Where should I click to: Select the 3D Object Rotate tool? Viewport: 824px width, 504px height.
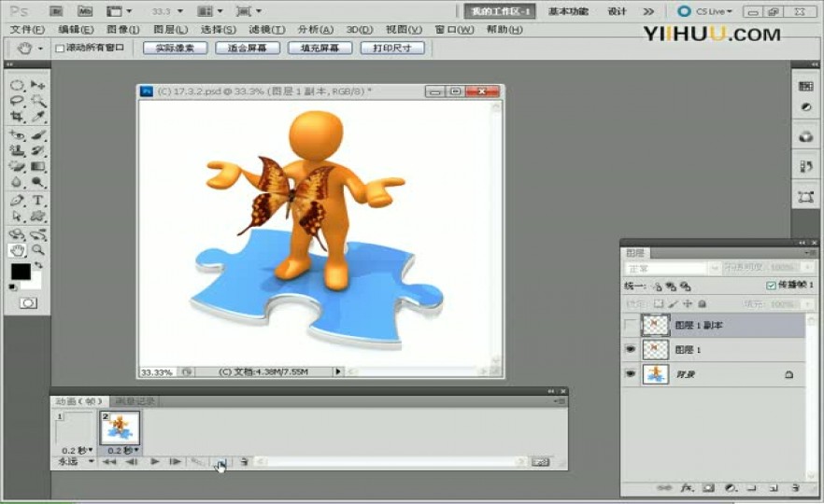[17, 234]
